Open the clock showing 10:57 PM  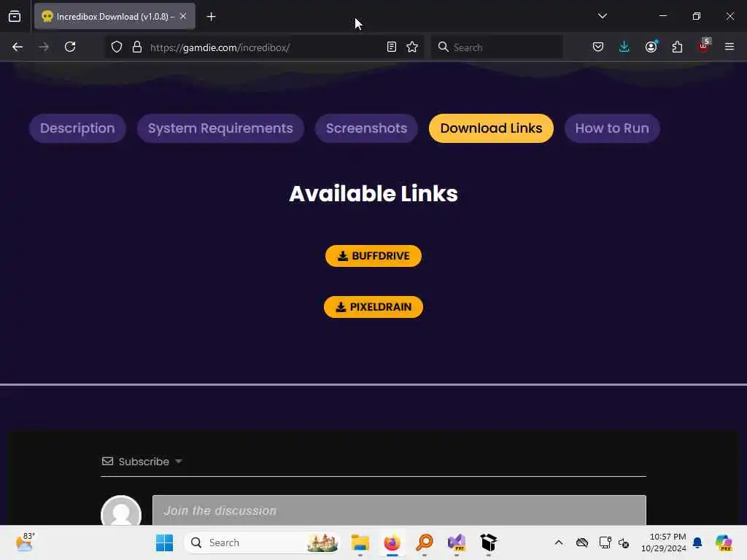pyautogui.click(x=663, y=542)
